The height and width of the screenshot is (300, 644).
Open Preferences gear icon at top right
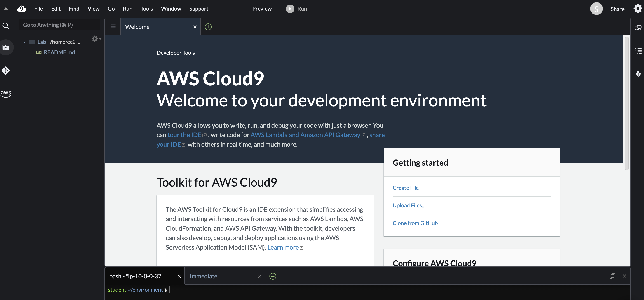(638, 9)
